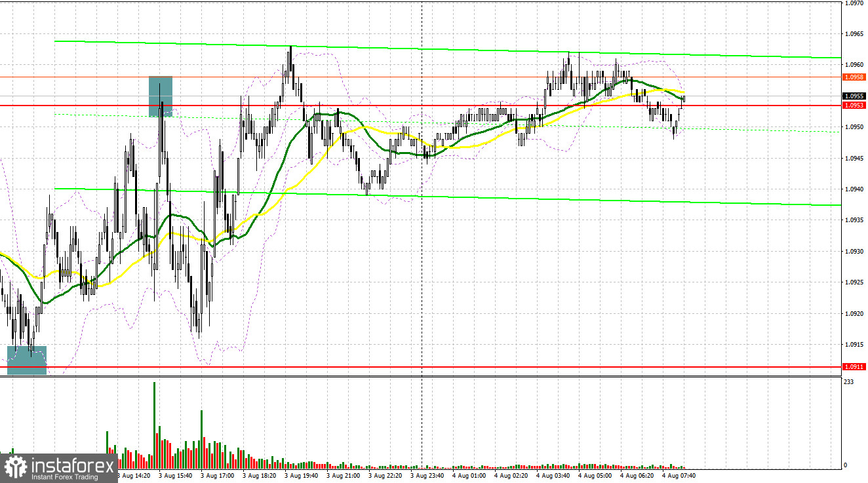Click the 1.0920 price axis label
The height and width of the screenshot is (483, 868).
pos(854,313)
